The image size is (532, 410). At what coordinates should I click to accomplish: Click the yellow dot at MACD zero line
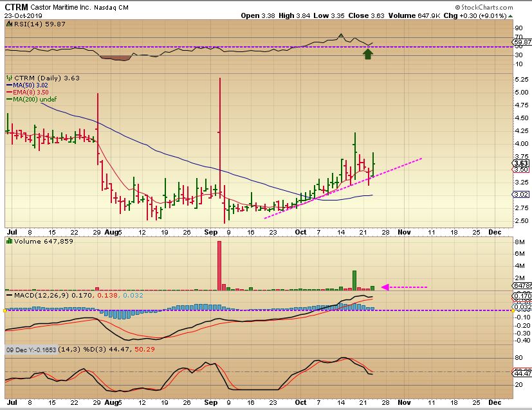(x=5, y=310)
